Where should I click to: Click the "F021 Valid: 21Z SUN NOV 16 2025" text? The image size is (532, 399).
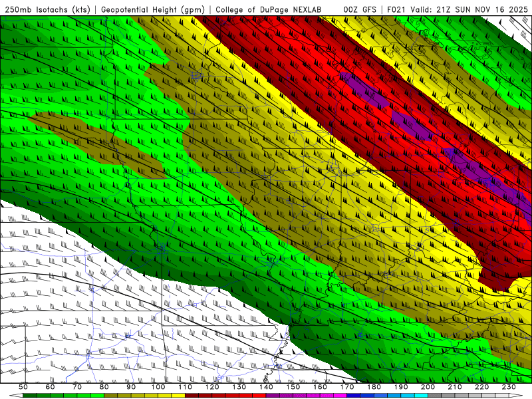coord(458,9)
